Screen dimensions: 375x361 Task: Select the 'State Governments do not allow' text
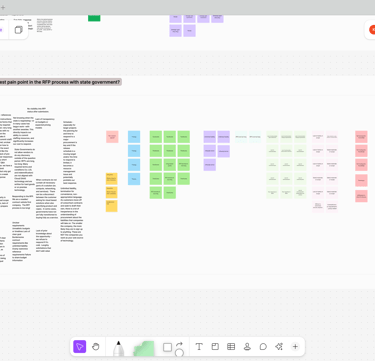point(24,170)
